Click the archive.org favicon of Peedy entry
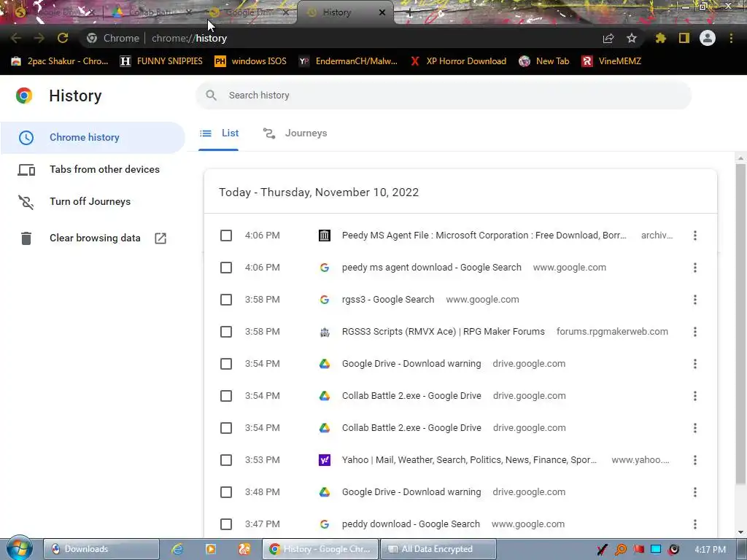 click(x=325, y=236)
